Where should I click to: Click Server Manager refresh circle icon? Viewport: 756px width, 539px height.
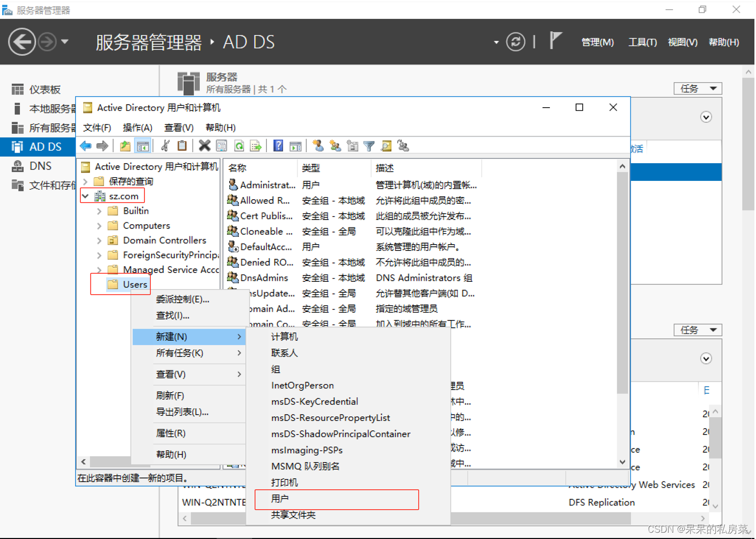point(515,42)
